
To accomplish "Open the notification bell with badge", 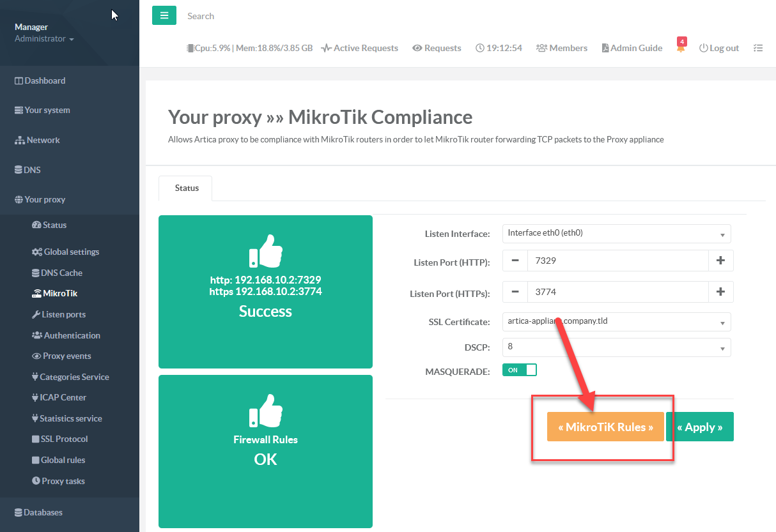I will point(681,48).
